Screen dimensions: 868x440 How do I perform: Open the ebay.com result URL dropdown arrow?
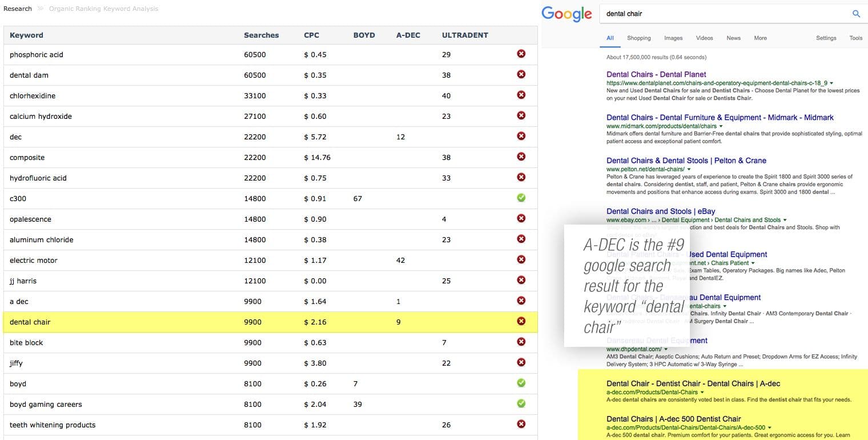[x=785, y=220]
